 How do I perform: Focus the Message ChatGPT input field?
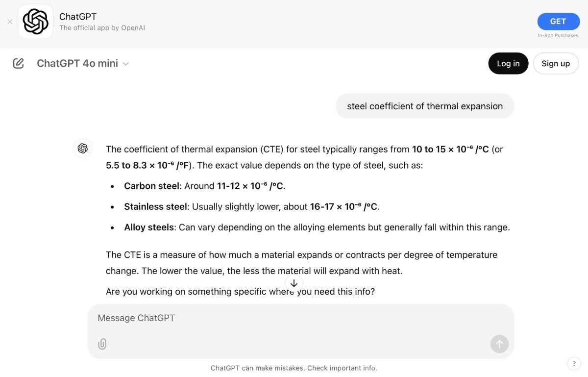pyautogui.click(x=301, y=318)
